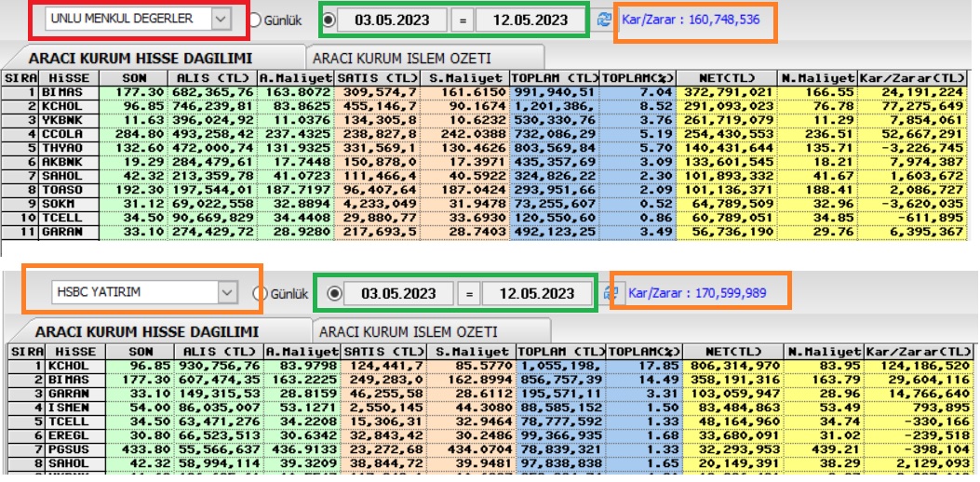
Task: Click the 124,186,520 Kar/Zarar cell
Action: pos(919,367)
